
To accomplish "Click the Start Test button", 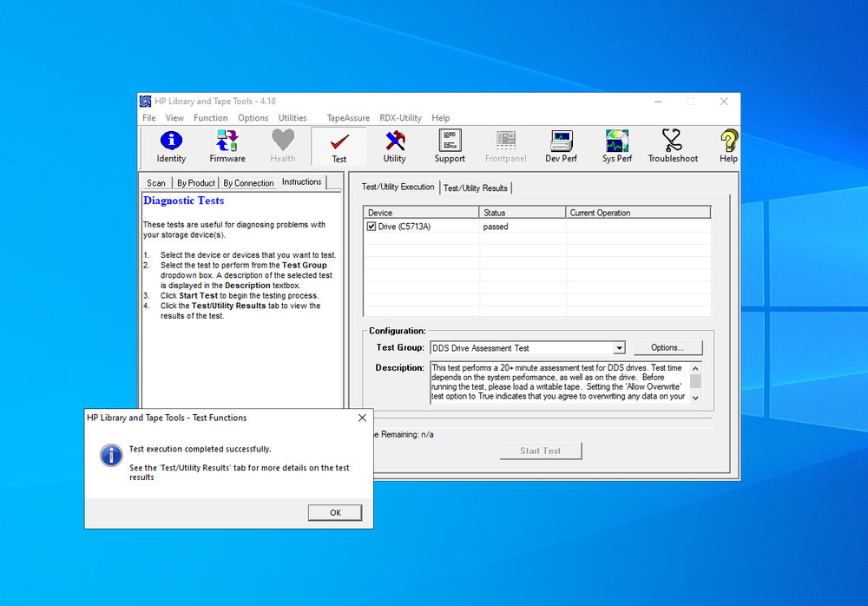I will 540,451.
